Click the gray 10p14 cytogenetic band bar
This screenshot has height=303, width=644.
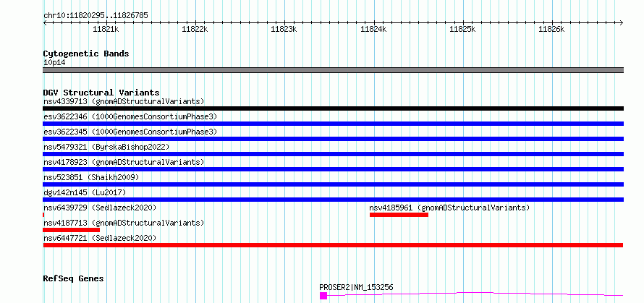pyautogui.click(x=333, y=70)
